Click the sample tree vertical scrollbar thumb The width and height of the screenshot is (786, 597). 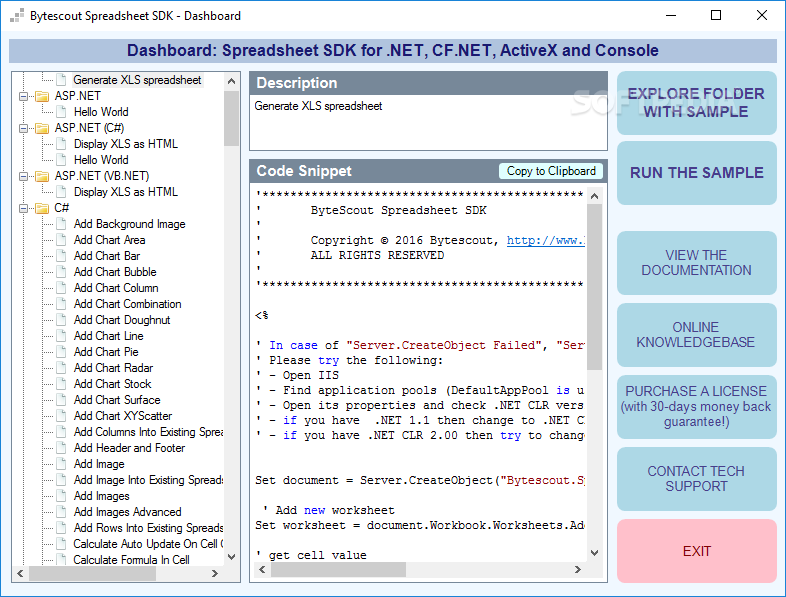pyautogui.click(x=231, y=117)
